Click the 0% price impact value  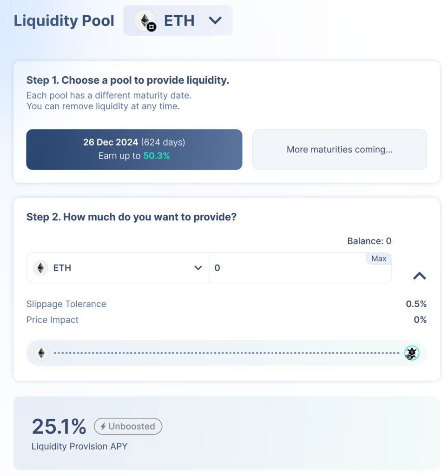(420, 320)
